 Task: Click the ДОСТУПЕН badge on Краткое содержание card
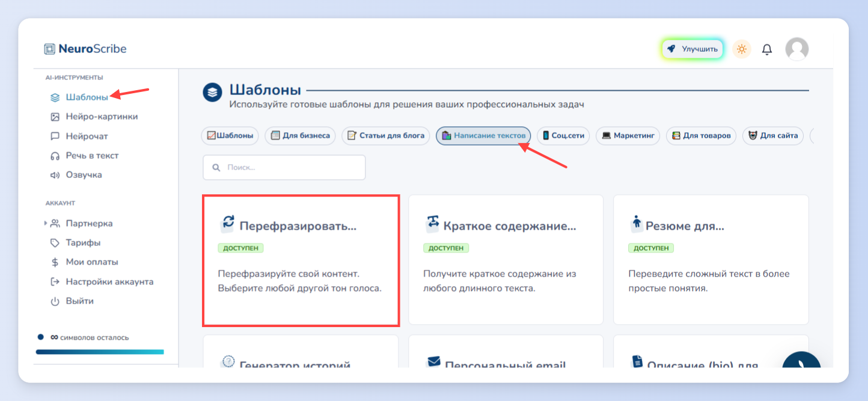446,248
